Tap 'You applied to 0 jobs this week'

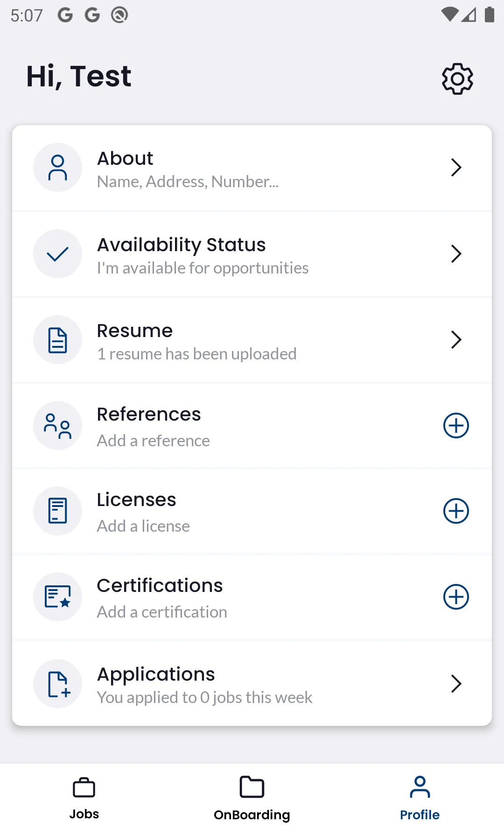pyautogui.click(x=204, y=697)
